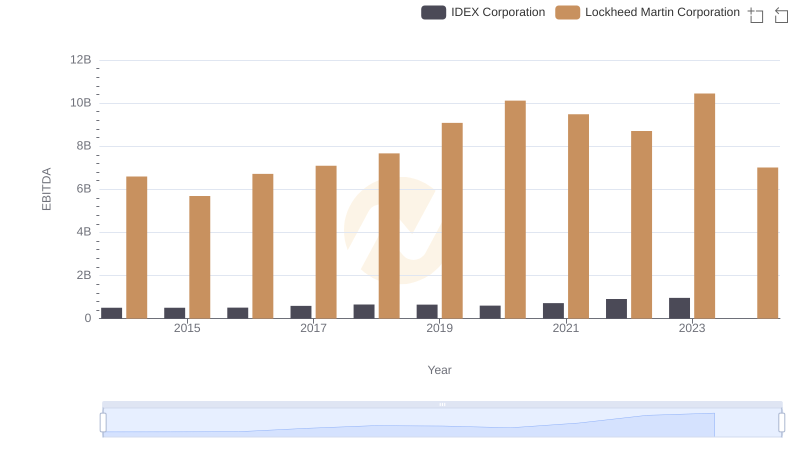Click the 2019 x-axis label

pos(439,328)
